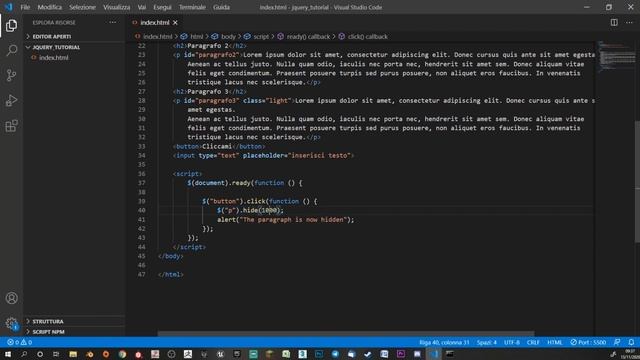
Task: Click the notifications bell in status bar
Action: click(x=631, y=342)
